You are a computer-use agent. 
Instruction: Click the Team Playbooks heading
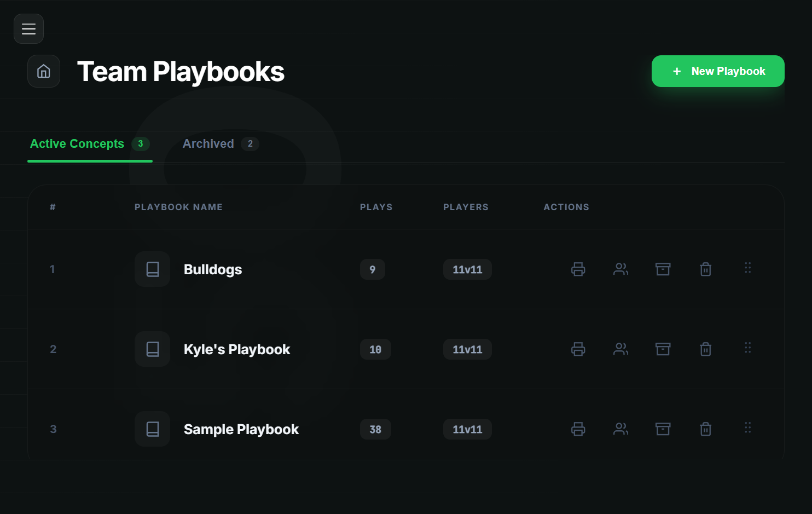coord(181,72)
